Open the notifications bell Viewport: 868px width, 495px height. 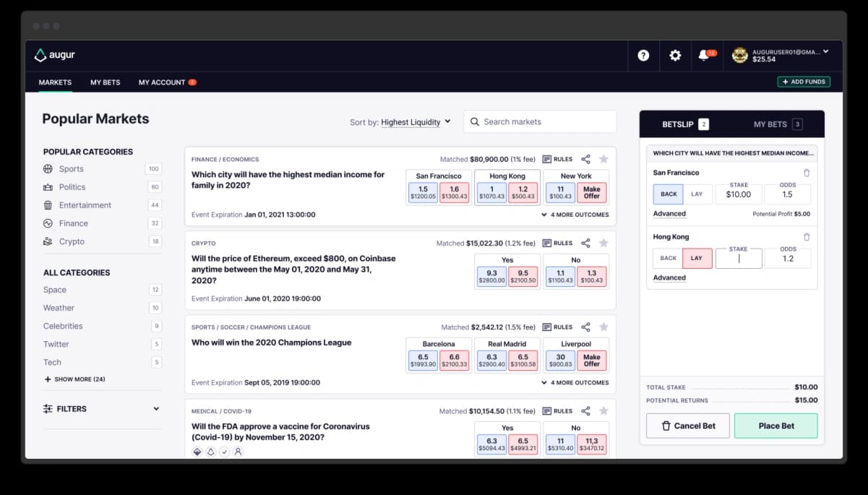tap(703, 56)
